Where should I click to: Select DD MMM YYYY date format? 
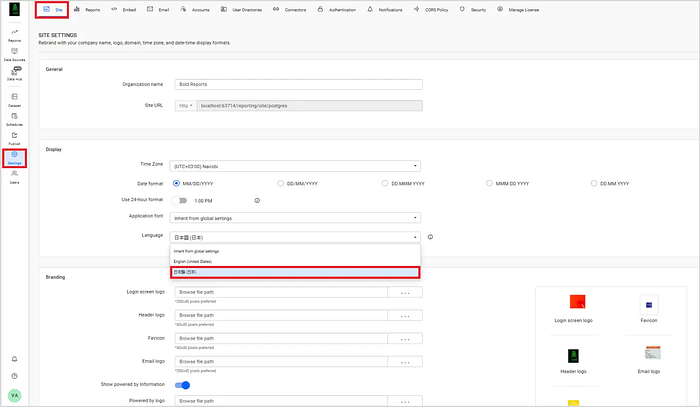[385, 183]
